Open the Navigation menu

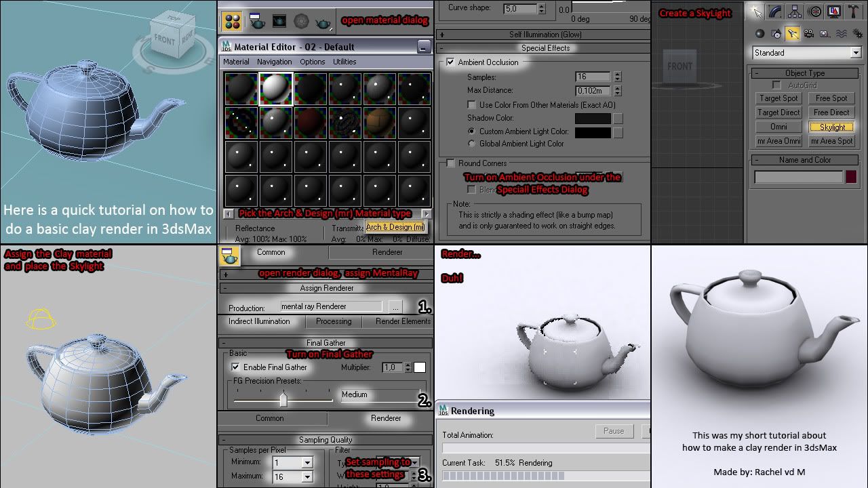point(275,62)
